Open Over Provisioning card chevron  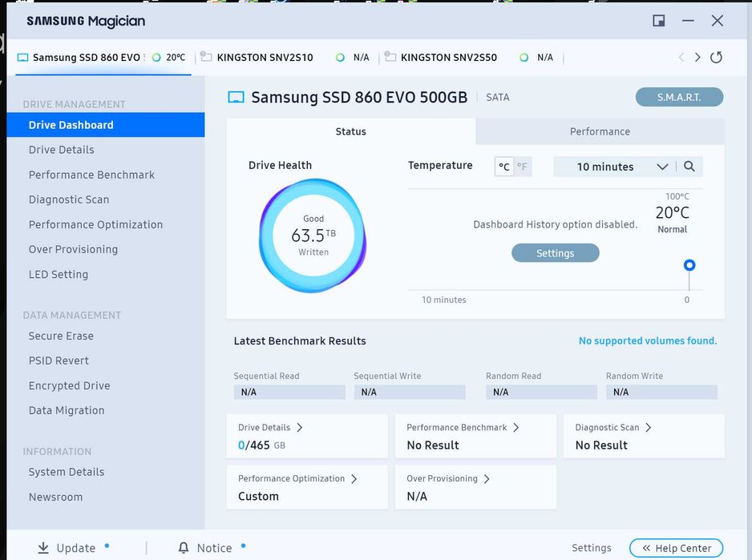click(487, 478)
